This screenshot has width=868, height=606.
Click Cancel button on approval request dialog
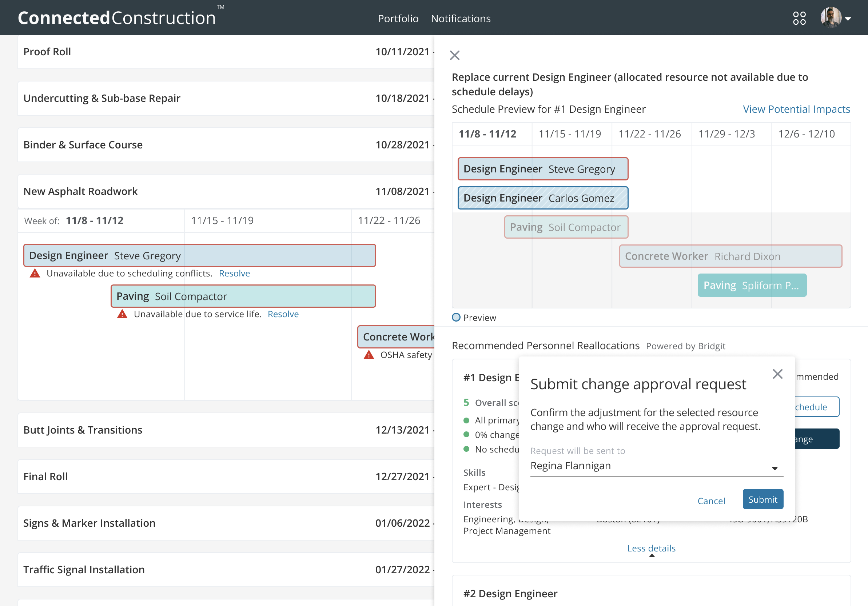[712, 499]
